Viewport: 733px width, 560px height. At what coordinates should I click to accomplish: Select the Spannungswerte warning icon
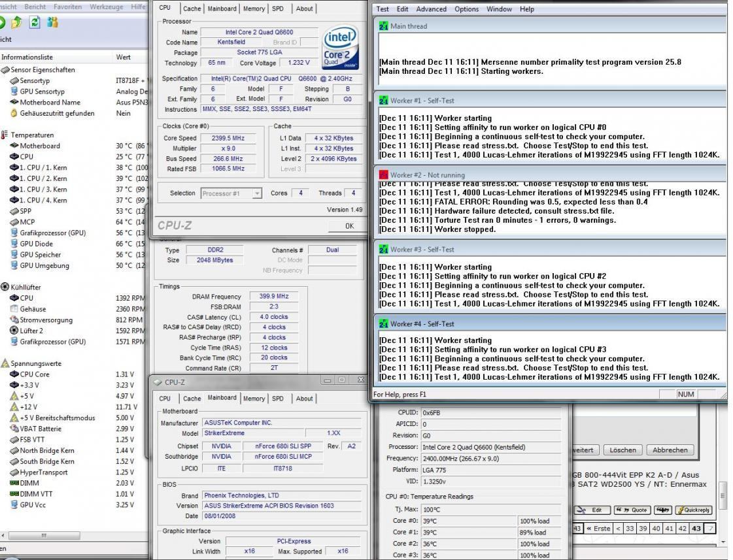[5, 363]
